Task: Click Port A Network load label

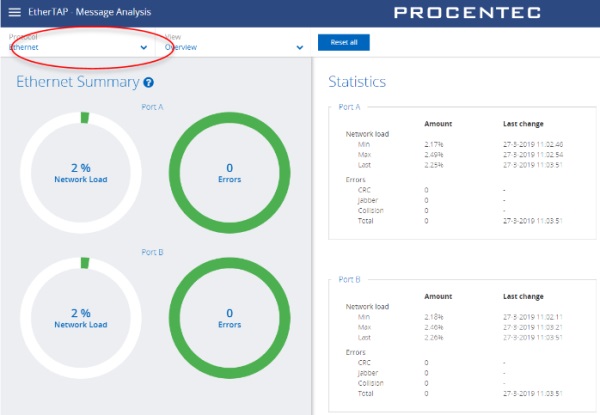Action: tap(367, 134)
